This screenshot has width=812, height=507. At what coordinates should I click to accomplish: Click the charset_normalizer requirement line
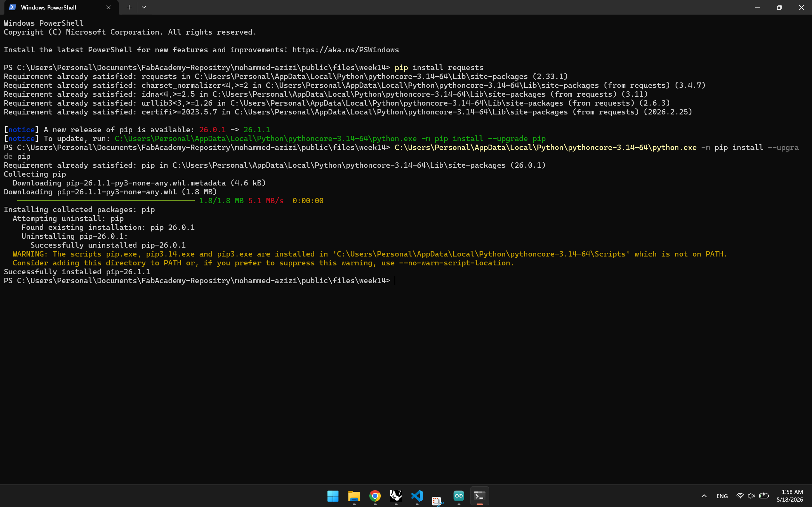tap(355, 86)
